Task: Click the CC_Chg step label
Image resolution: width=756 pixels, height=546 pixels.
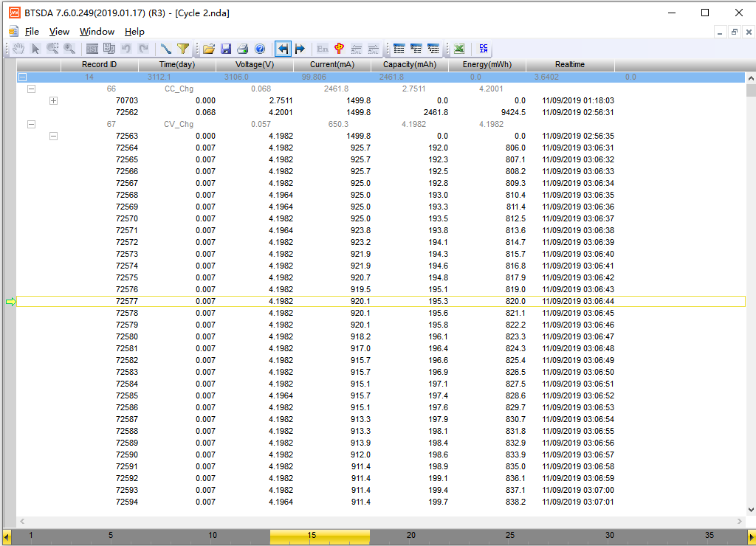Action: [x=179, y=89]
